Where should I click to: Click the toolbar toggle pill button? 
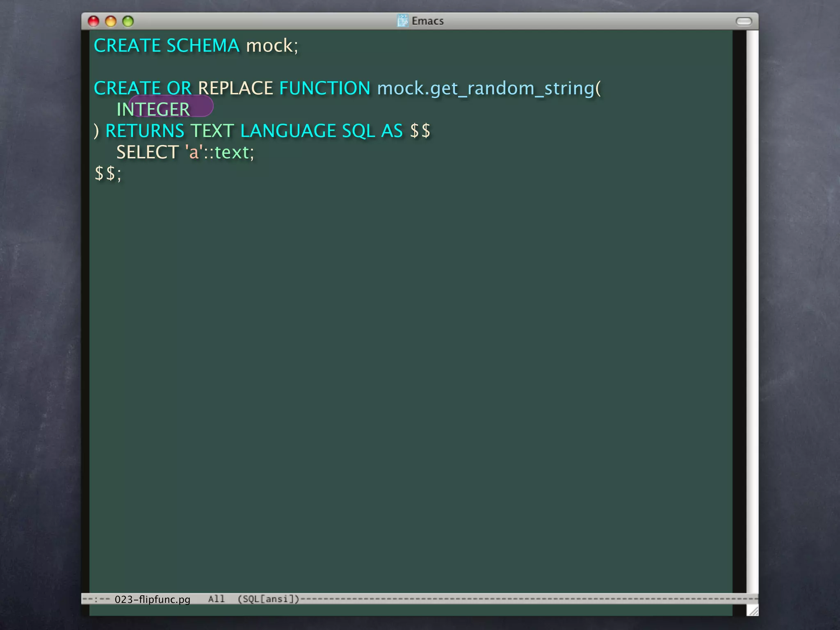(744, 21)
